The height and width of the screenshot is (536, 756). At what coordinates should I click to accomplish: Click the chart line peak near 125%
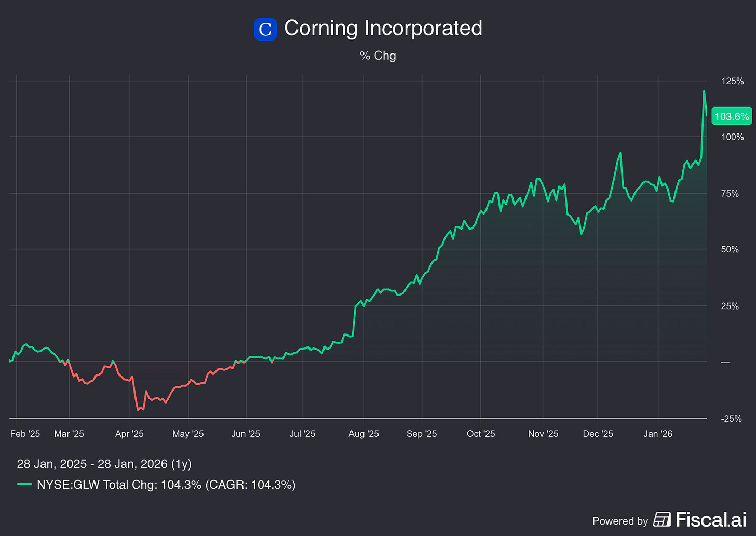[x=704, y=91]
